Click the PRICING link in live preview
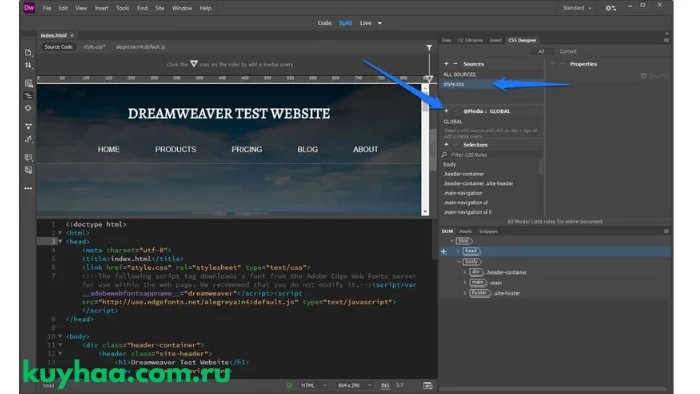The height and width of the screenshot is (394, 700). click(x=246, y=149)
